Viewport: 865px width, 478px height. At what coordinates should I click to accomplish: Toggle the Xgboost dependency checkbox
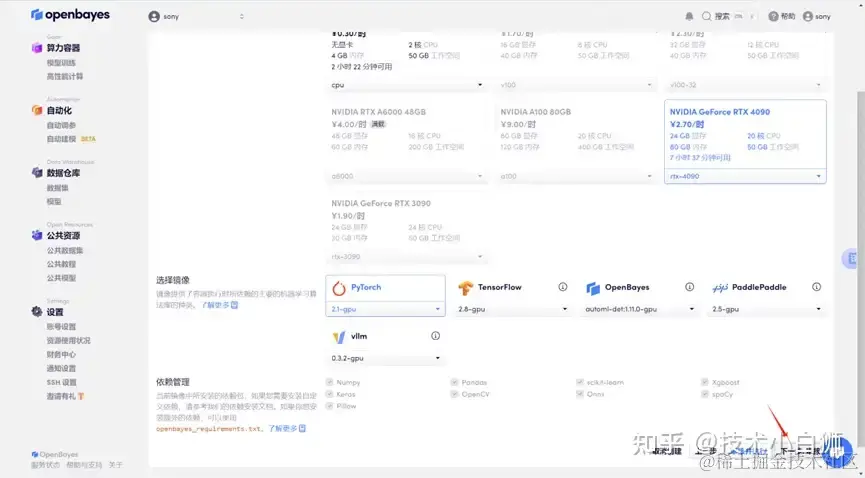(704, 382)
